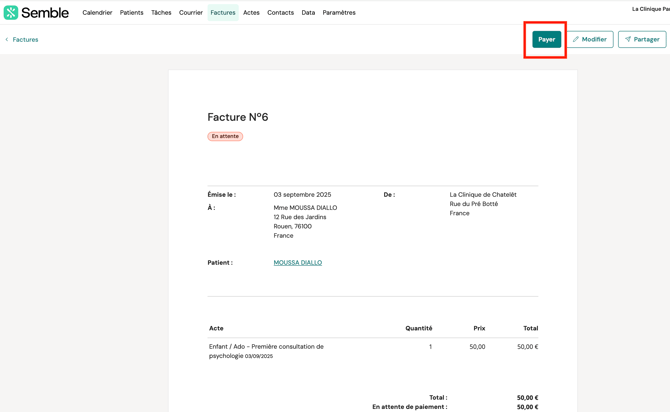Image resolution: width=670 pixels, height=412 pixels.
Task: Open the Contacts page
Action: click(280, 13)
